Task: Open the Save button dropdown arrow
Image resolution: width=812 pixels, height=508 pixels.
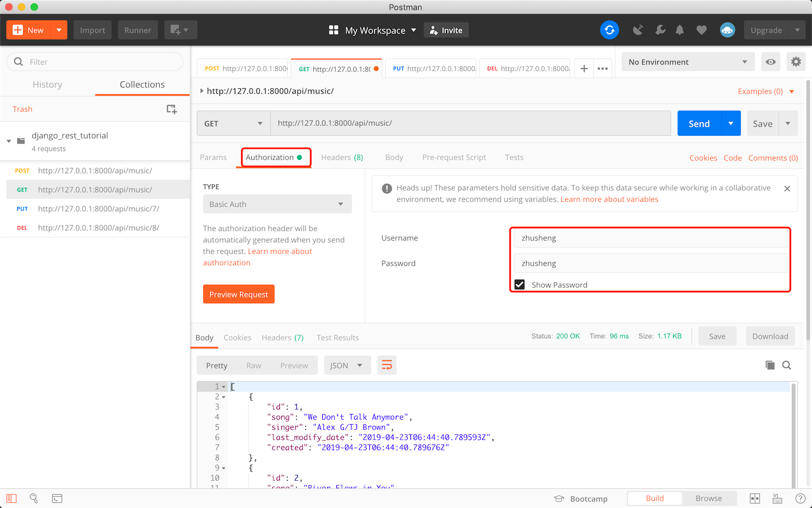Action: pos(788,123)
